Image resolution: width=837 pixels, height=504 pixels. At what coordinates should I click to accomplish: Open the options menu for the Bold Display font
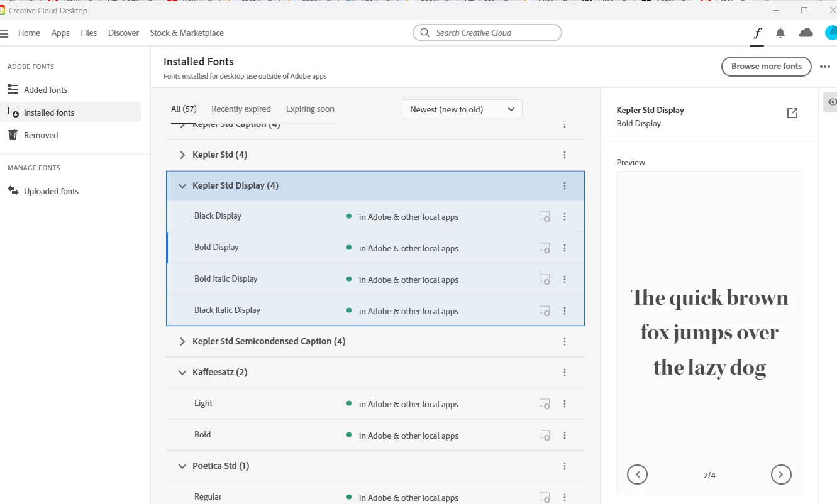click(x=565, y=248)
